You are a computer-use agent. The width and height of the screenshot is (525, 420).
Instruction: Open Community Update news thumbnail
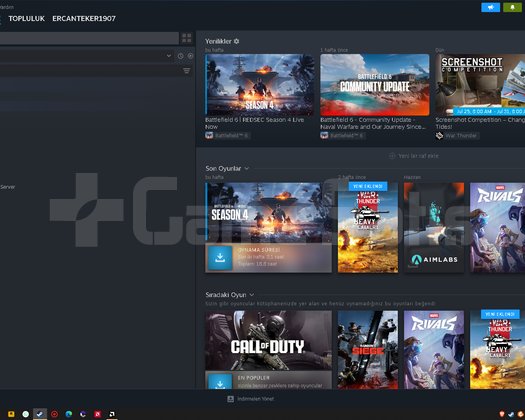375,85
